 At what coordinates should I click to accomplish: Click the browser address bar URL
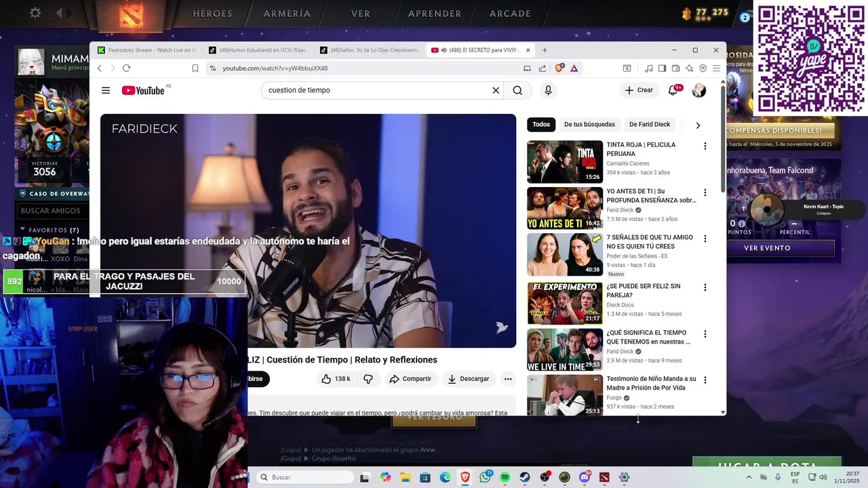275,68
